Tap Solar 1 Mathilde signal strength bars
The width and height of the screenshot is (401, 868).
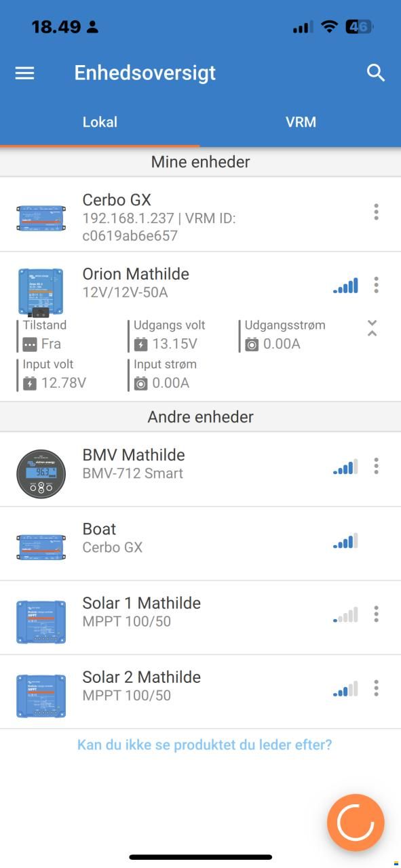coord(345,615)
